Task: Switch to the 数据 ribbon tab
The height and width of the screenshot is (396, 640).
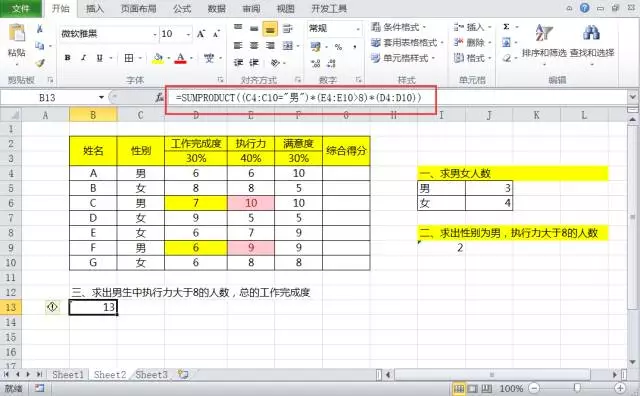Action: tap(217, 9)
